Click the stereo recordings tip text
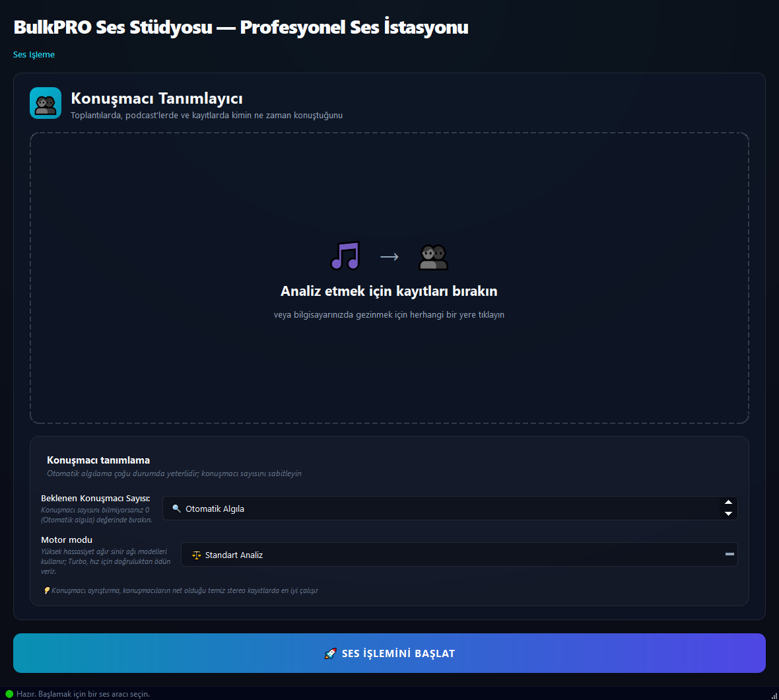 pyautogui.click(x=185, y=590)
